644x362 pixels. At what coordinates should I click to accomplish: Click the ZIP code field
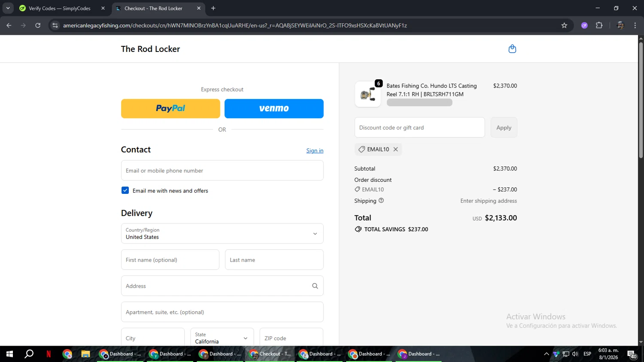tap(291, 338)
